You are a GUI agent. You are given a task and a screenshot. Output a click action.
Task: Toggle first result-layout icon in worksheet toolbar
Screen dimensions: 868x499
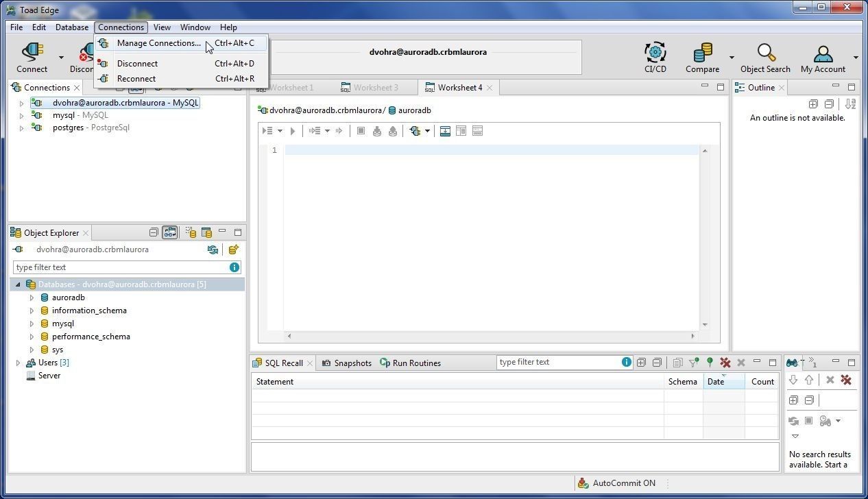[445, 131]
